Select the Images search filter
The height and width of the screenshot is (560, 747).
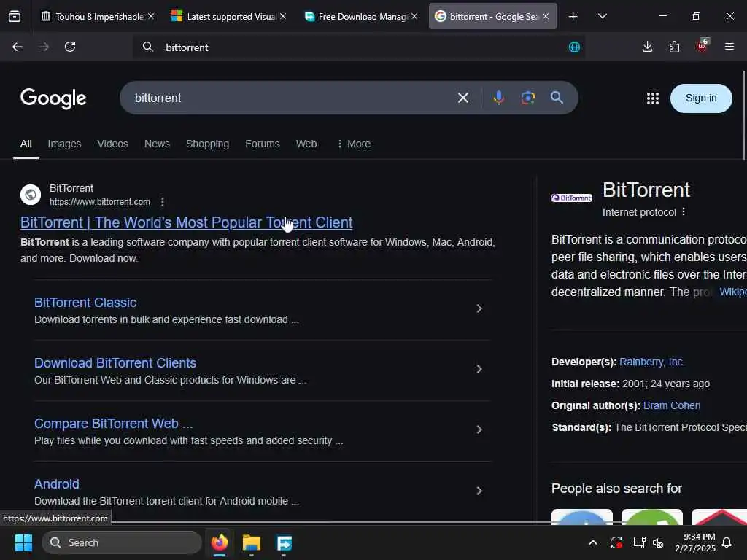(x=64, y=144)
